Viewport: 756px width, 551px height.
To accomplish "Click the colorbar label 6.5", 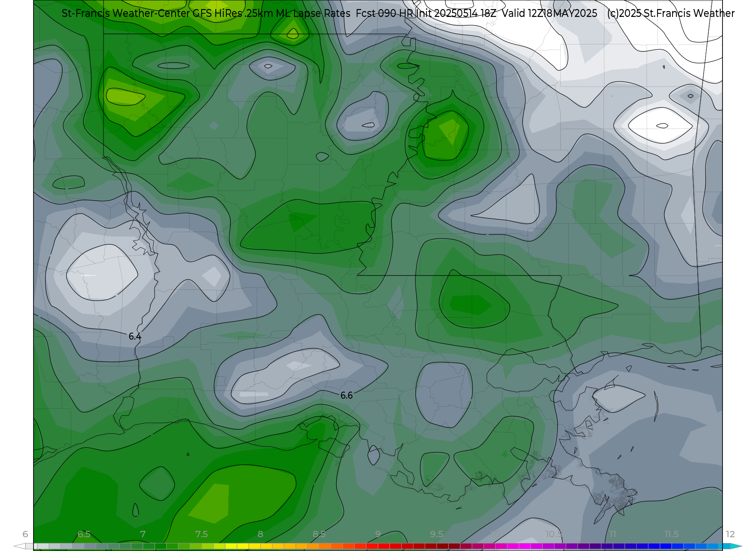I will point(84,534).
